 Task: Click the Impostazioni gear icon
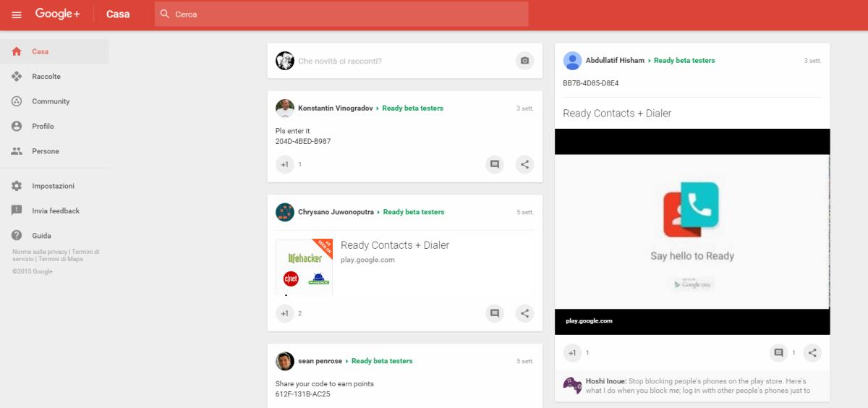coord(17,186)
